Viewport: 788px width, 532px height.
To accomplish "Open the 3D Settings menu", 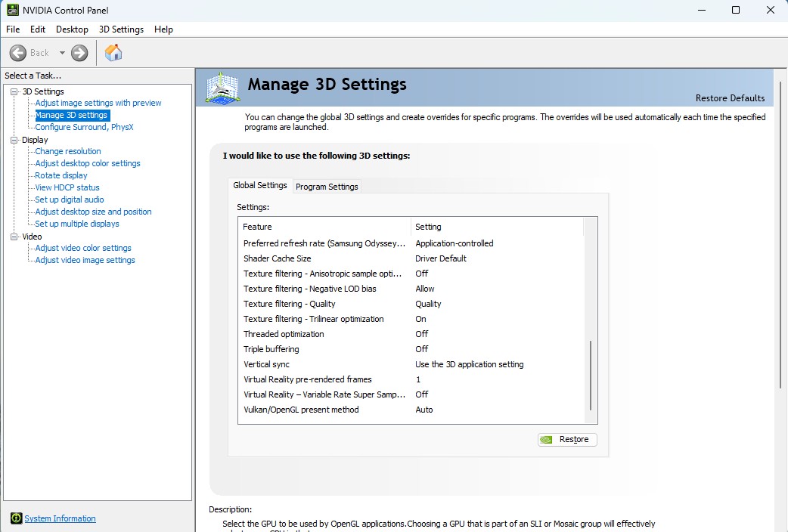I will click(x=121, y=29).
